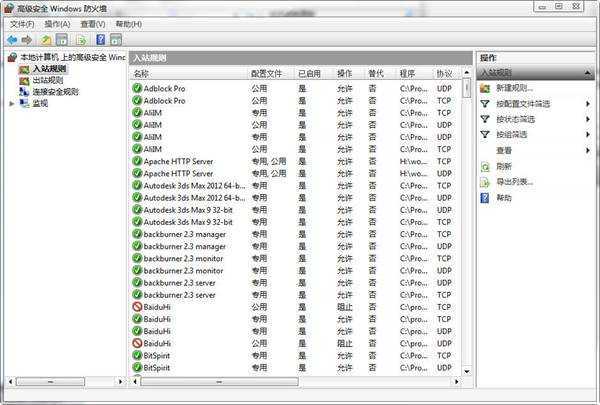The width and height of the screenshot is (600, 405).
Task: Open the 帮助(H) menu
Action: pyautogui.click(x=129, y=24)
